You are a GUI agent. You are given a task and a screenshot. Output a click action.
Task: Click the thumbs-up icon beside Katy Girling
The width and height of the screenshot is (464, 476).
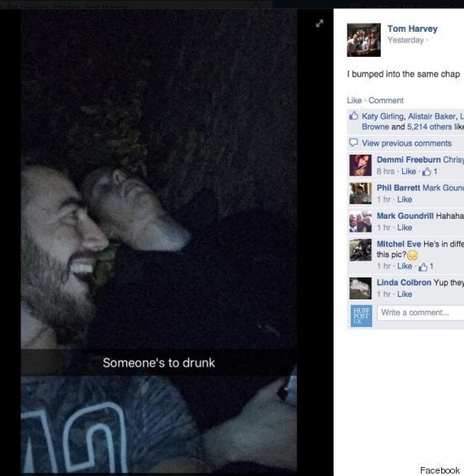pos(353,116)
